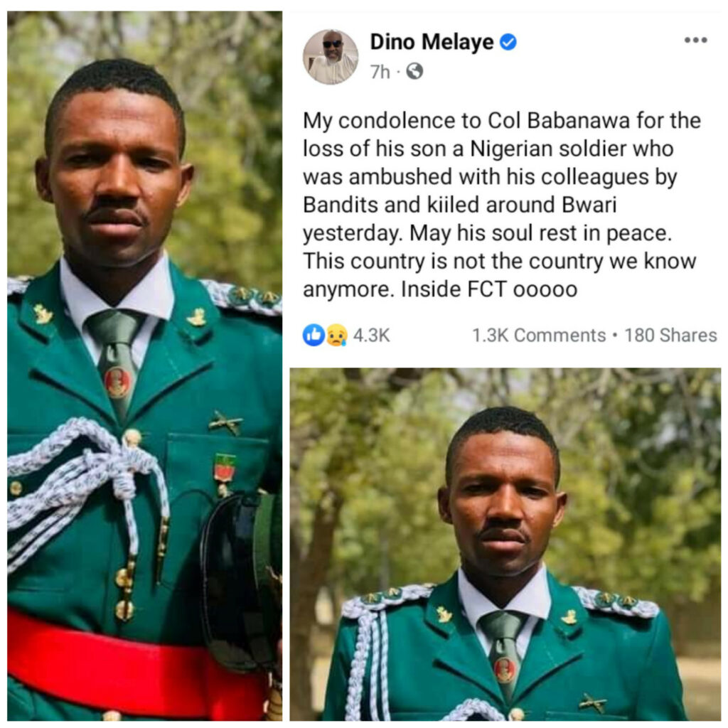The image size is (728, 728).
Task: Click the 7h post timestamp
Action: point(380,72)
